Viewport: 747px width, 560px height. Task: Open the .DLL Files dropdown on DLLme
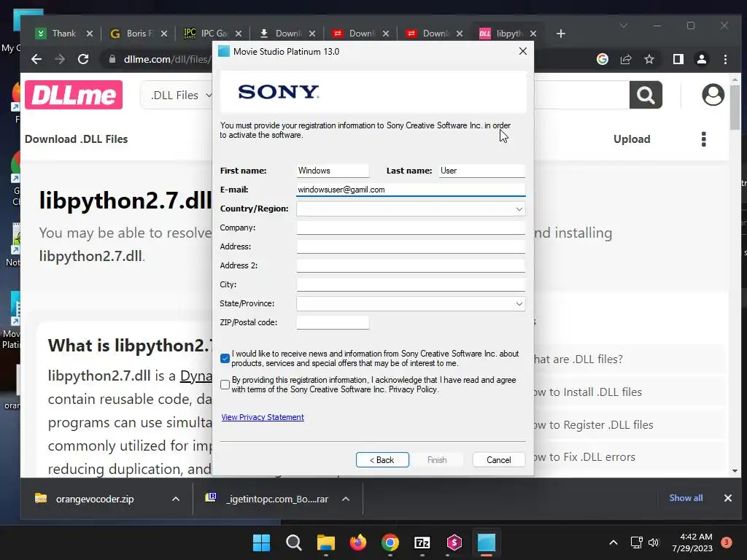181,96
